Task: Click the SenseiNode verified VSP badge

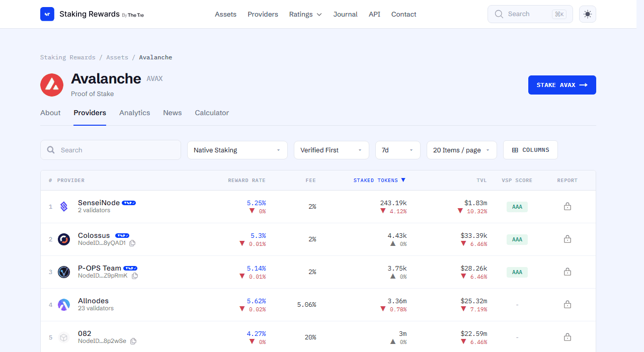Action: pyautogui.click(x=129, y=203)
